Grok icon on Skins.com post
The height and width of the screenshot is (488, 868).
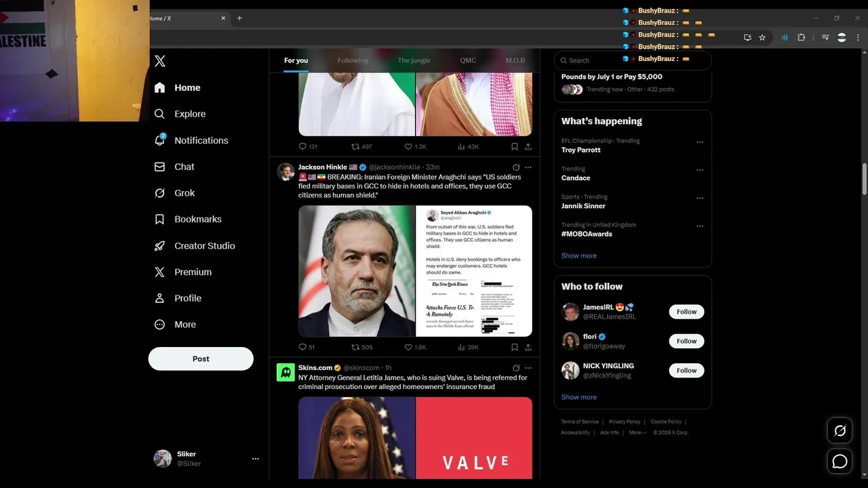tap(516, 368)
